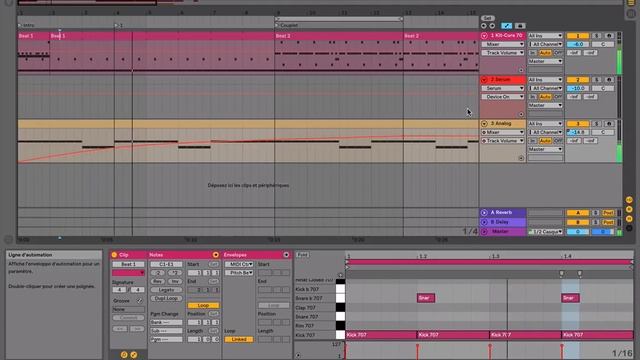Arm the Serum track for recording
This screenshot has width=640, height=360.
coord(609,80)
